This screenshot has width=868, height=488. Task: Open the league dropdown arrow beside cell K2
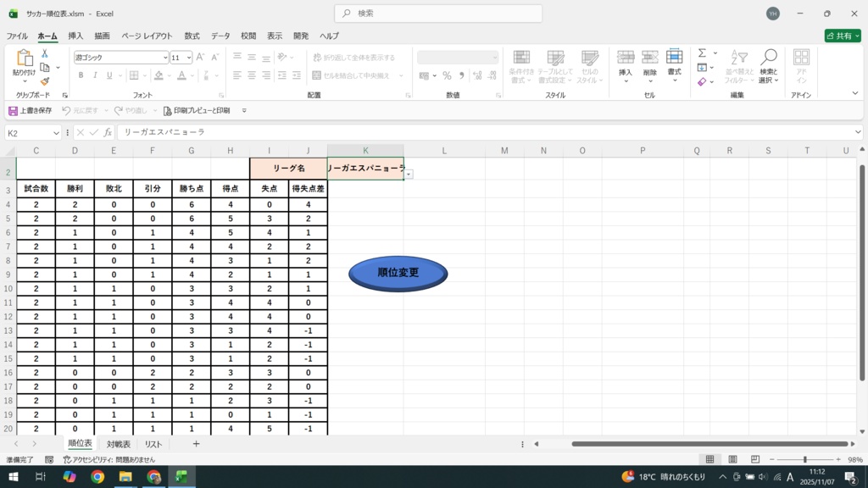coord(409,175)
